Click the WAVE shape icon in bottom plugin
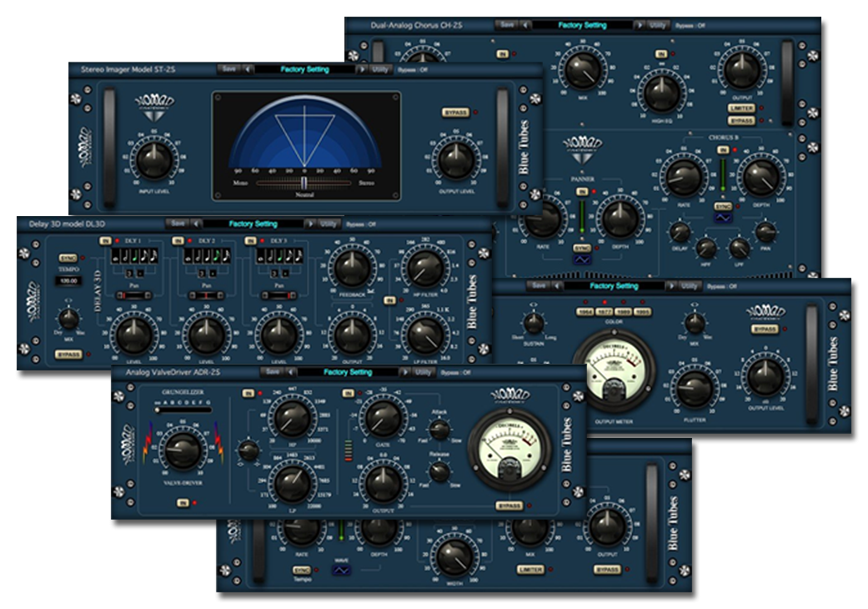868x609 pixels. point(340,571)
